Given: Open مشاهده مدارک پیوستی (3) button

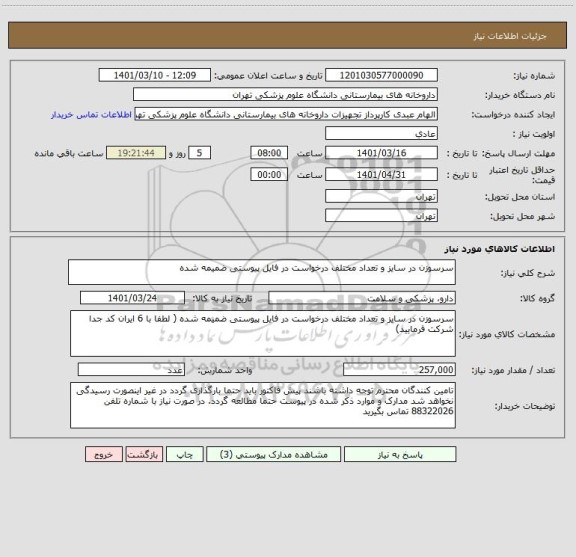Looking at the screenshot, I should point(274,454).
